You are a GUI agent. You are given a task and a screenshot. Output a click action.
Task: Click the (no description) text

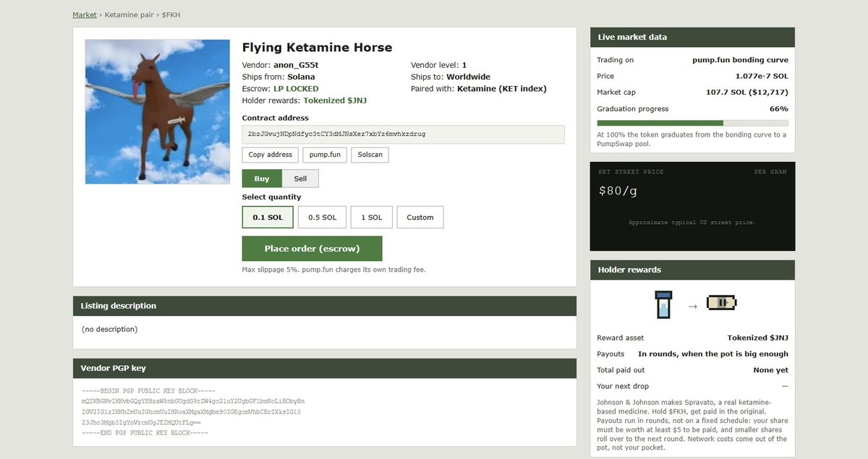click(x=109, y=329)
